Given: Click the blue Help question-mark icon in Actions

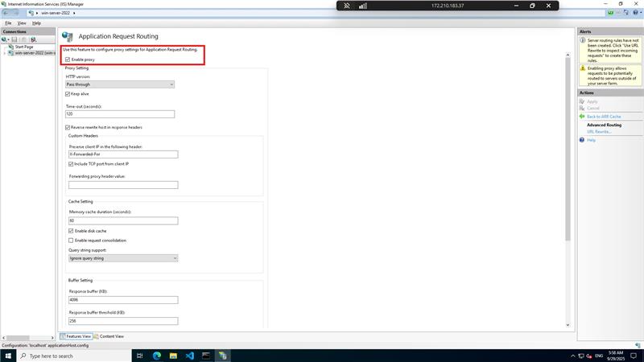Looking at the screenshot, I should point(582,140).
